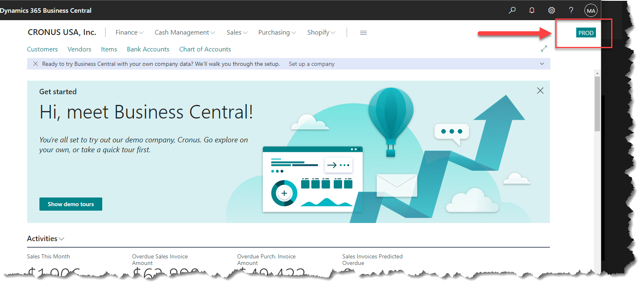
Task: Expand page with diagonal arrows icon
Action: 544,49
